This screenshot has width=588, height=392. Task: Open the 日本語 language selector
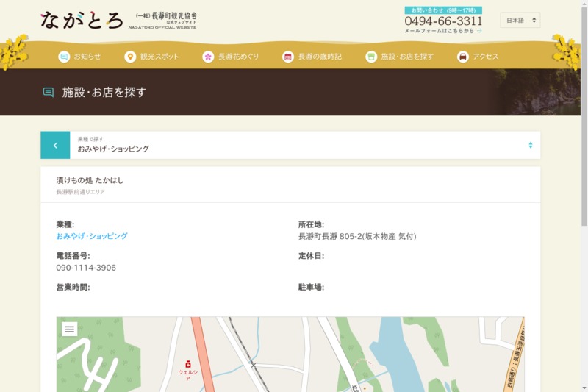coord(520,20)
